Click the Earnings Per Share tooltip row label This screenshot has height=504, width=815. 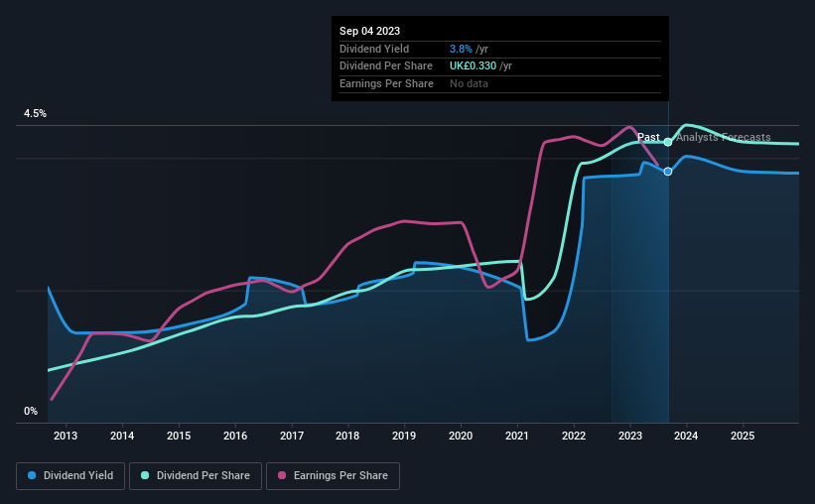(x=386, y=83)
